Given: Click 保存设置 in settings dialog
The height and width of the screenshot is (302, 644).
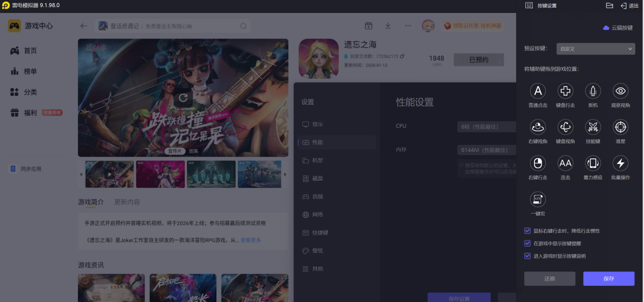Looking at the screenshot, I should 459,297.
